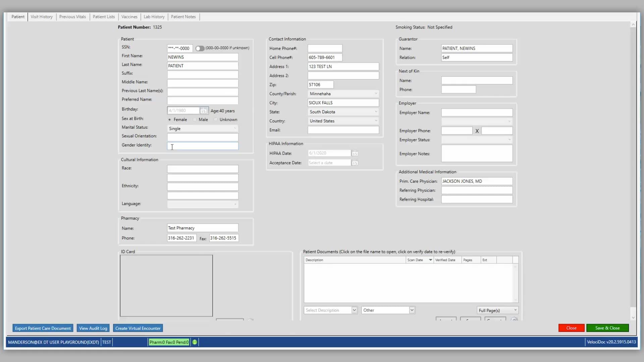The height and width of the screenshot is (362, 644).
Task: Expand the County/Parish dropdown
Action: pos(376,94)
